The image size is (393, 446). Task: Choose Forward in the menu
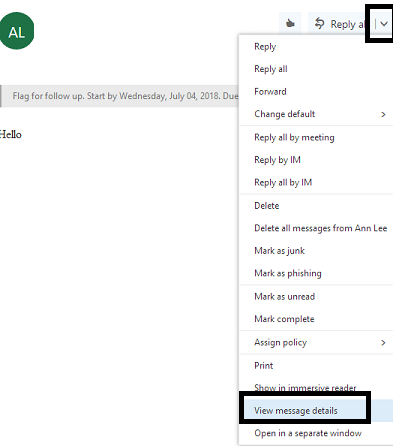[x=316, y=91]
